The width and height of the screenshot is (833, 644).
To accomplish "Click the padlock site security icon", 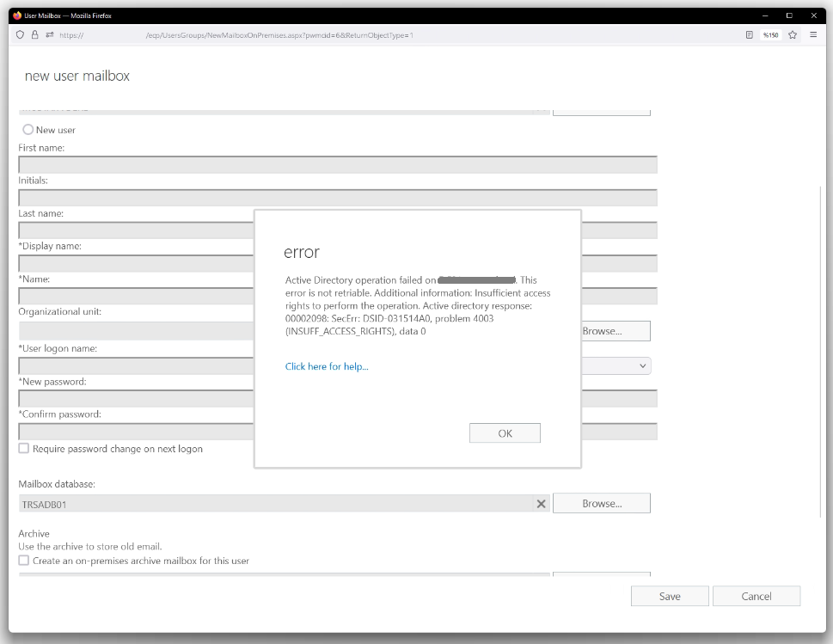I will tap(34, 35).
